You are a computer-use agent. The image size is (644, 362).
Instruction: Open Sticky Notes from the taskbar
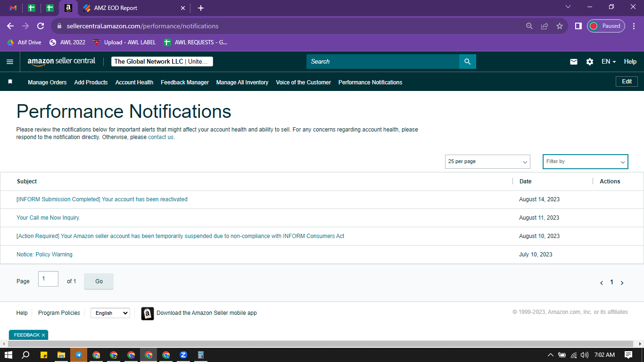point(44,355)
